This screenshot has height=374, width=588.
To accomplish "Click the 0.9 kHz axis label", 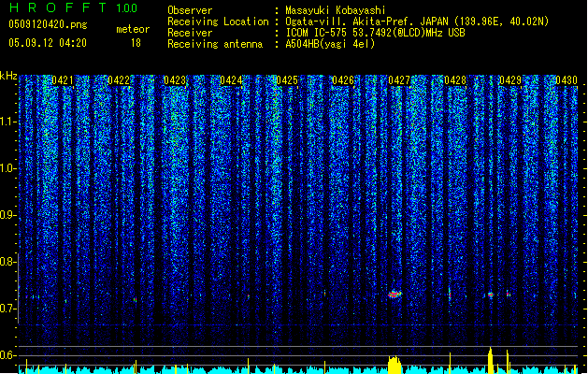I will [8, 215].
